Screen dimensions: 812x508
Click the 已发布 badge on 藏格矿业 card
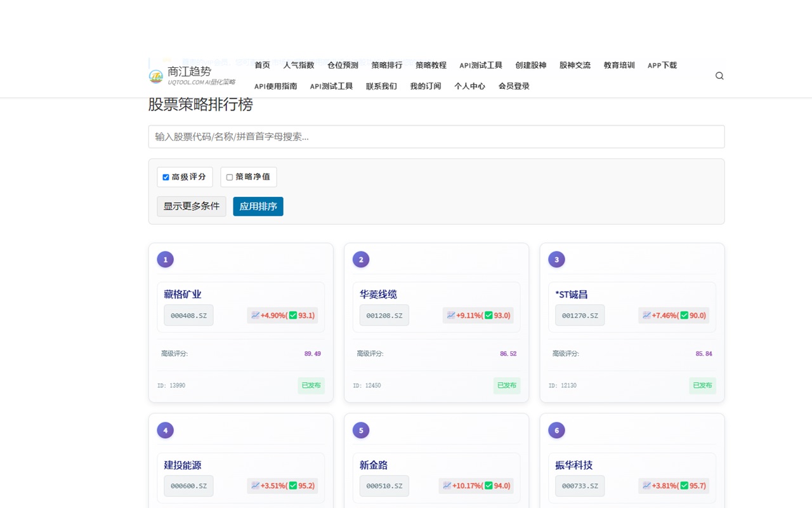311,385
